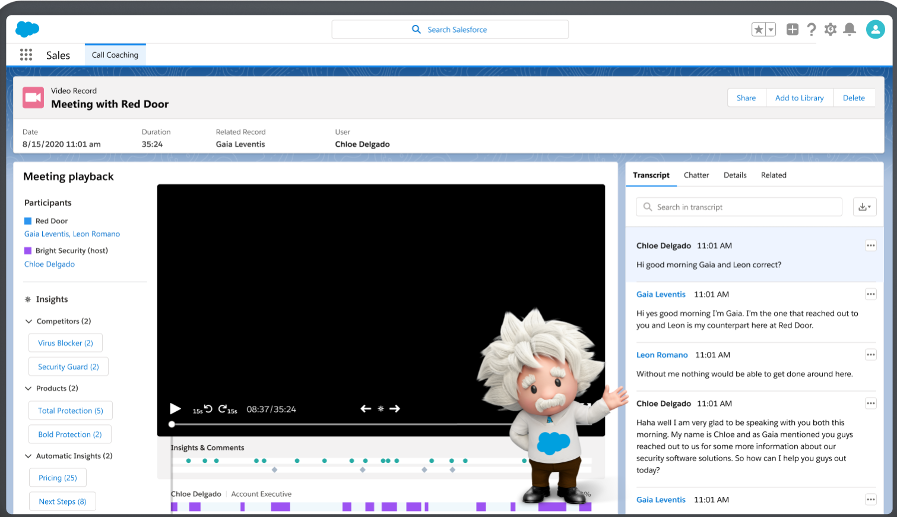Select the Total Protection (5) insight
The width and height of the screenshot is (898, 518).
pyautogui.click(x=70, y=411)
